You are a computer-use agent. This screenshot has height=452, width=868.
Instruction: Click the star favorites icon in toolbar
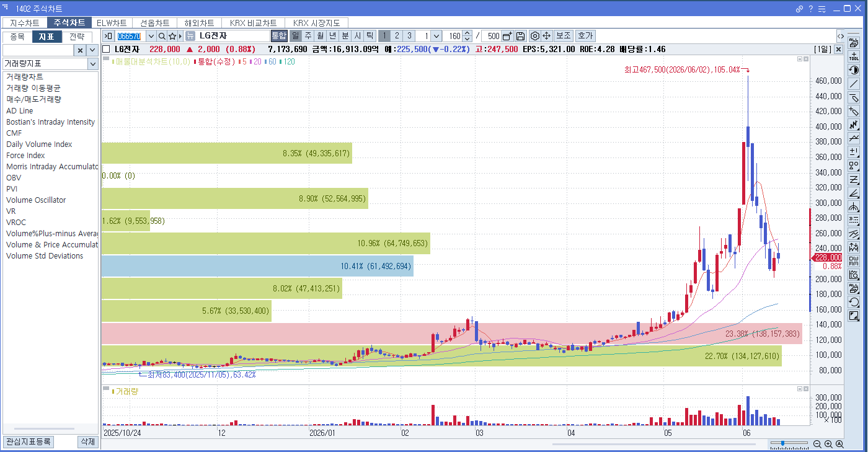173,36
